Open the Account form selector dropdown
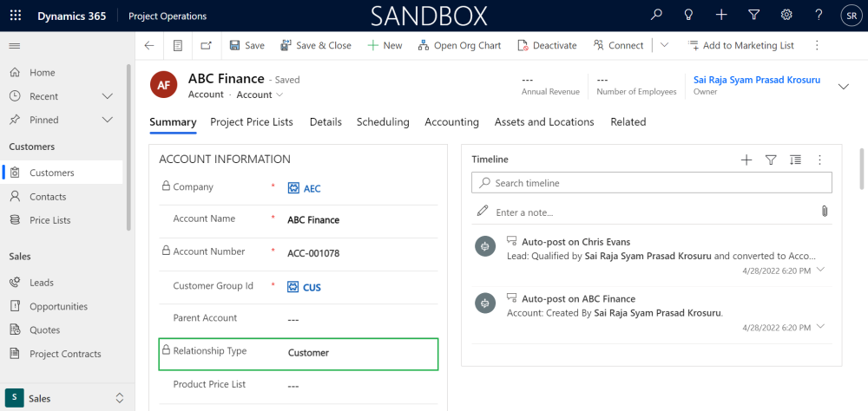This screenshot has height=411, width=868. click(x=260, y=95)
